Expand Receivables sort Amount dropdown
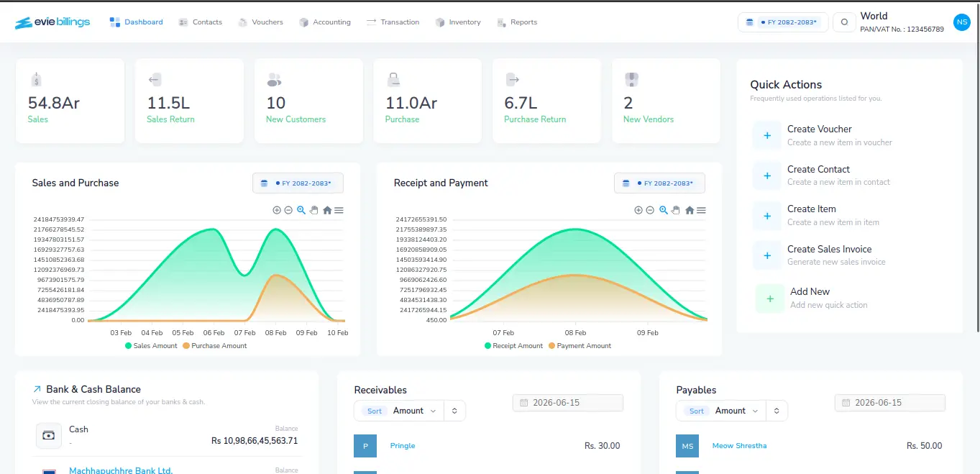 [x=415, y=411]
